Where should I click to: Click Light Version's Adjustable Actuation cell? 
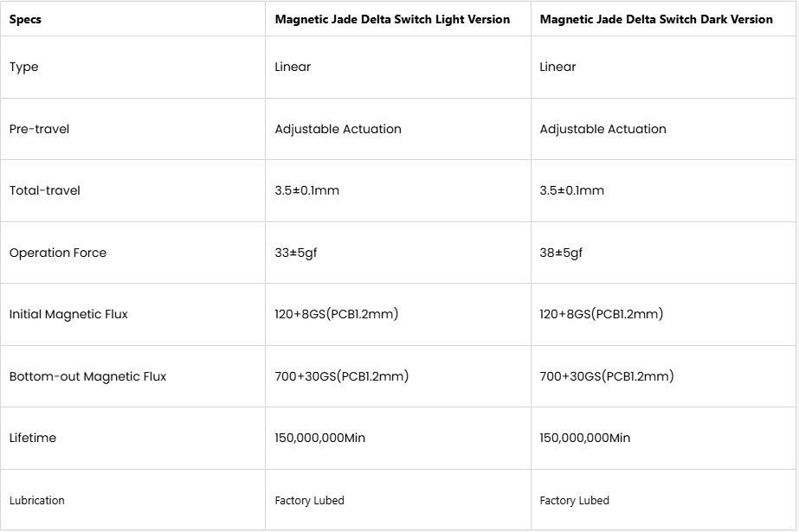(338, 129)
